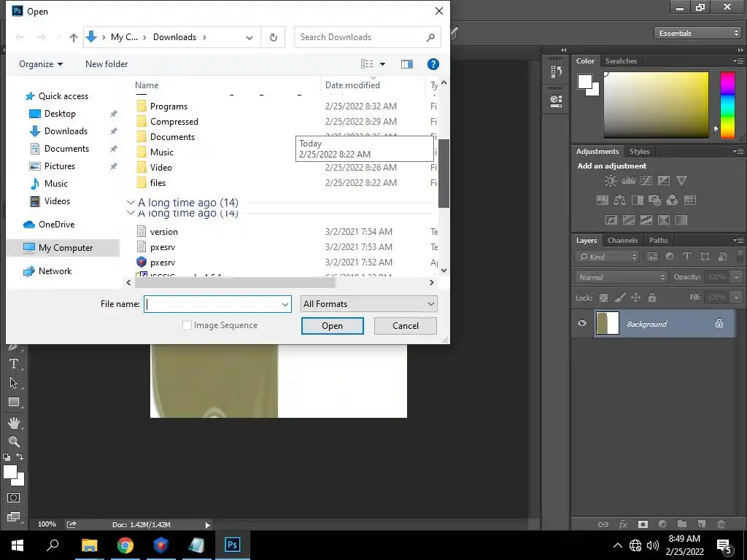Toggle lock image pixels brush
Viewport: 747px width, 560px height.
(x=620, y=297)
